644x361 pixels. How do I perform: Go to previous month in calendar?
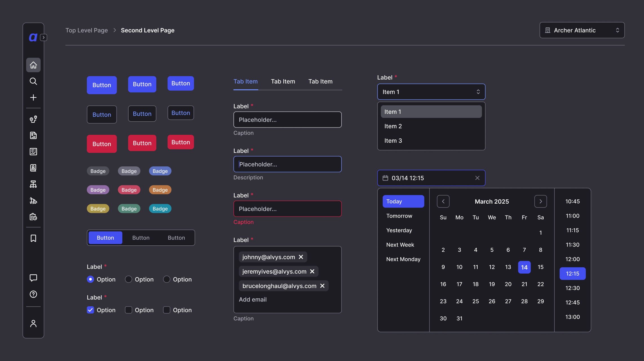pyautogui.click(x=443, y=201)
